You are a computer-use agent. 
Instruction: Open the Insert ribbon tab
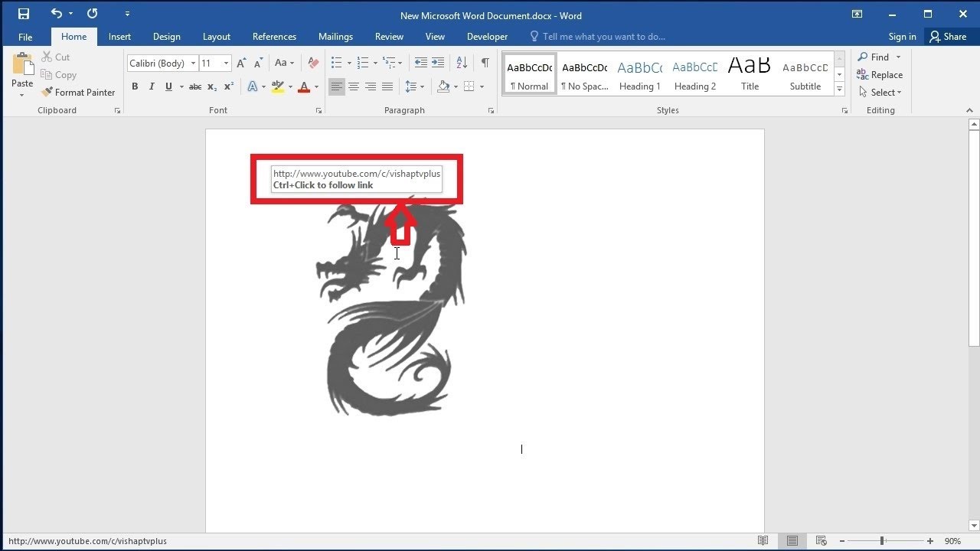pyautogui.click(x=119, y=37)
